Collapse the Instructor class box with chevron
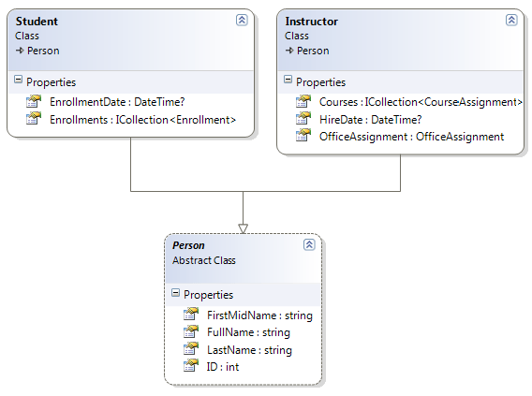Image resolution: width=532 pixels, height=396 pixels. pos(511,20)
